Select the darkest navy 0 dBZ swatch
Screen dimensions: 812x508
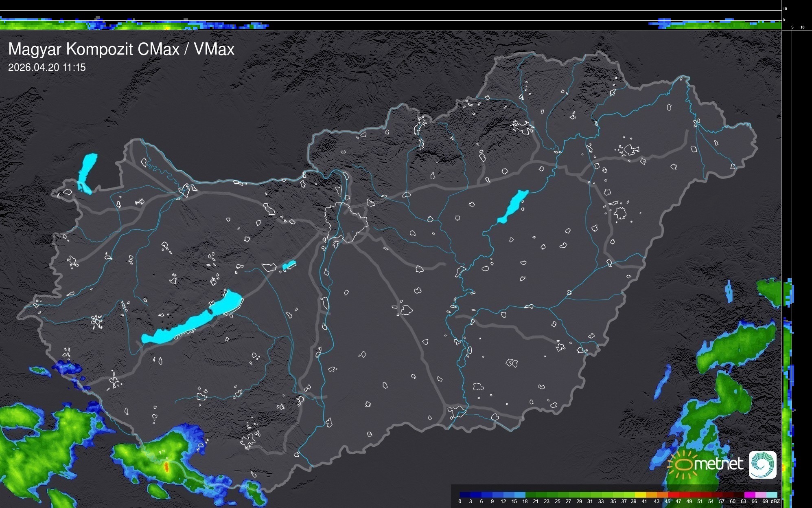pos(464,495)
